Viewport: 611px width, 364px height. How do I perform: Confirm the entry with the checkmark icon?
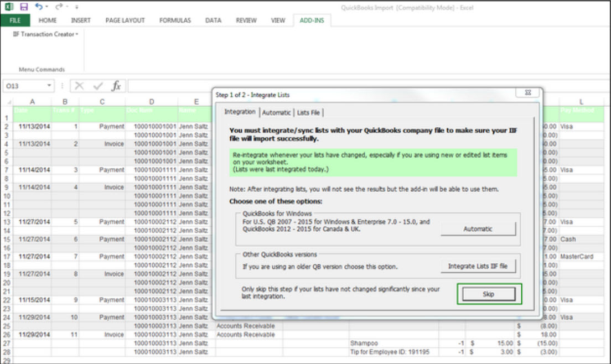tap(98, 86)
